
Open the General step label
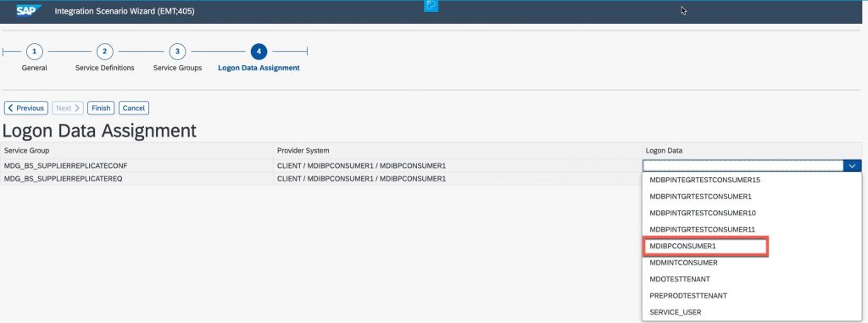(x=34, y=68)
